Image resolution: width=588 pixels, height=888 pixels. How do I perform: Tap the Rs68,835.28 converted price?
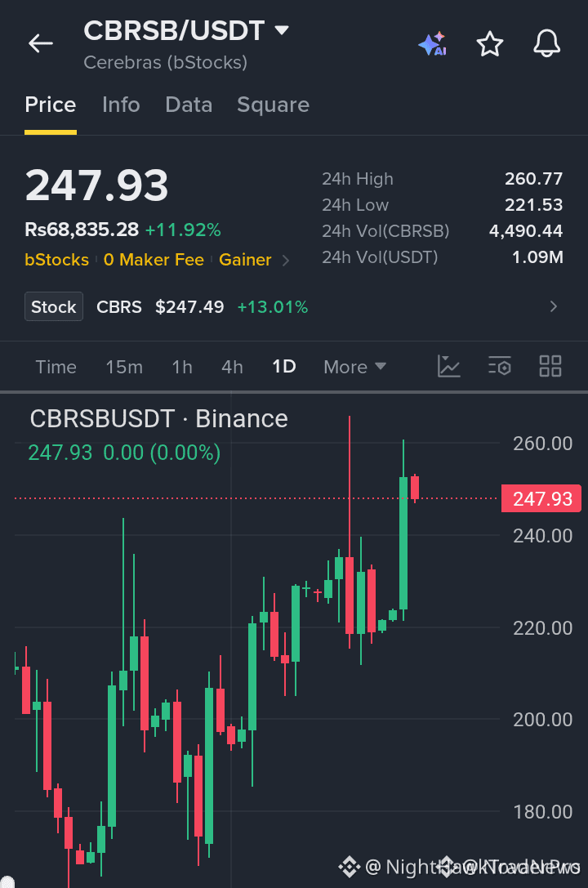[x=82, y=230]
